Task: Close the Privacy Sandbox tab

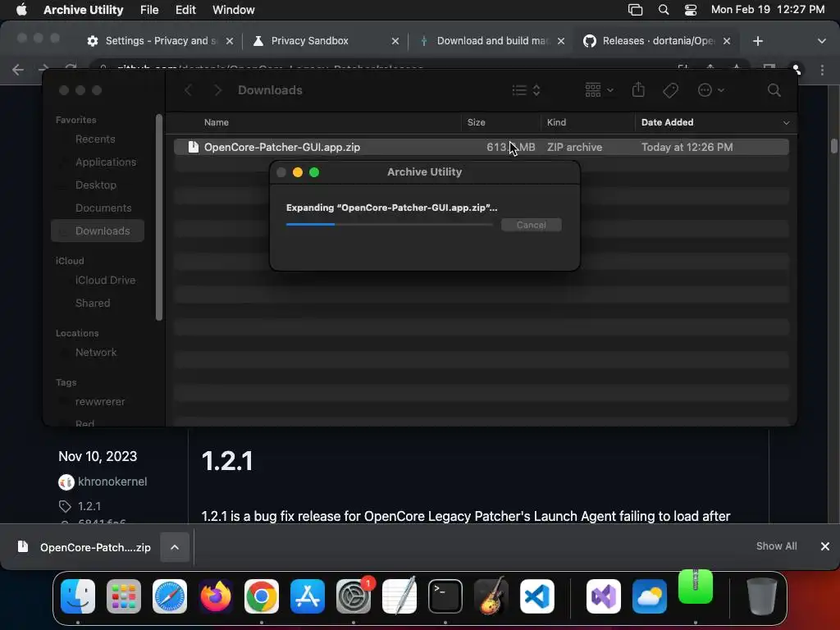Action: coord(395,41)
